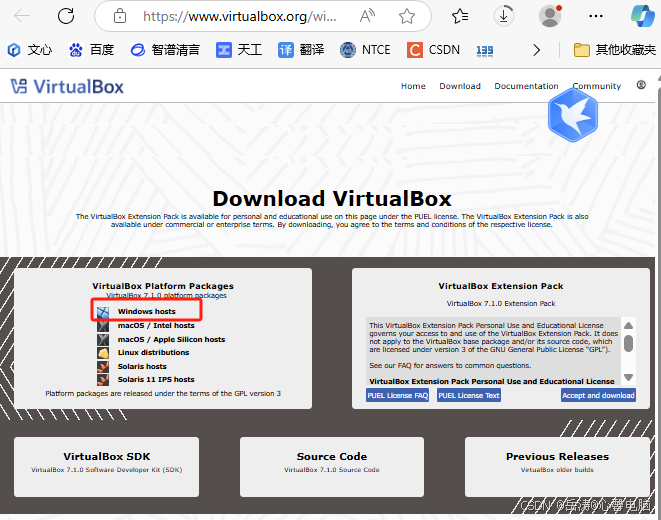
Task: Download the Windows hosts package
Action: [146, 311]
